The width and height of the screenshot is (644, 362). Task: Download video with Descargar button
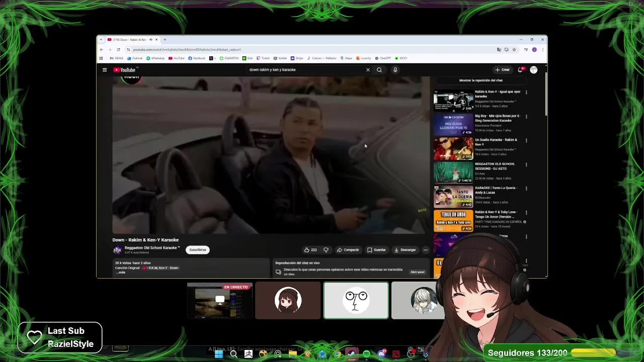point(405,250)
